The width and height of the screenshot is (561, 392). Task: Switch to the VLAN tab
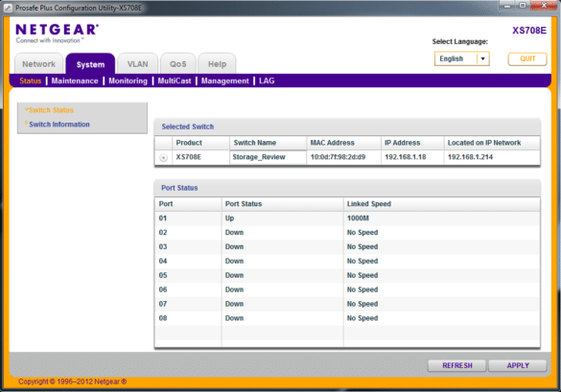click(x=138, y=64)
